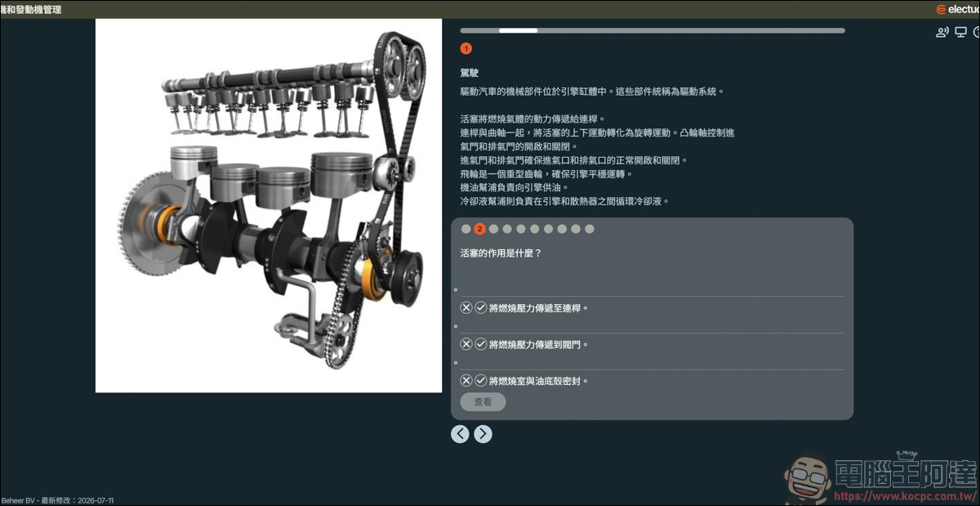This screenshot has width=980, height=506.
Task: Mark 將燃燒壓力傳遞至連桿 as correct with checkmark
Action: pyautogui.click(x=481, y=308)
